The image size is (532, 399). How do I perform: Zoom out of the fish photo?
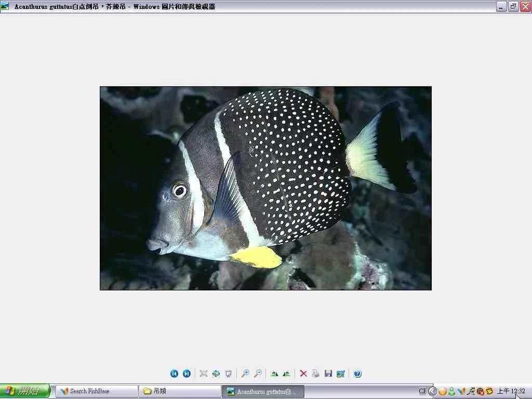[257, 374]
